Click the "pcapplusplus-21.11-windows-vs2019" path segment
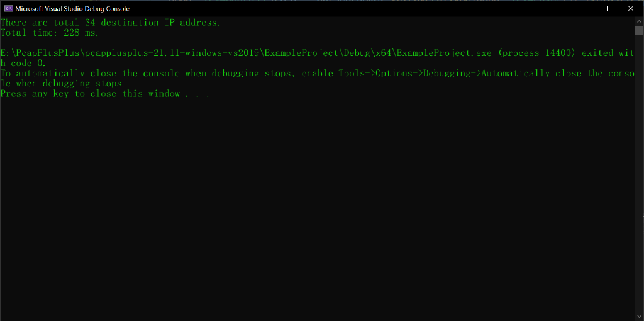644x321 pixels. [x=171, y=53]
